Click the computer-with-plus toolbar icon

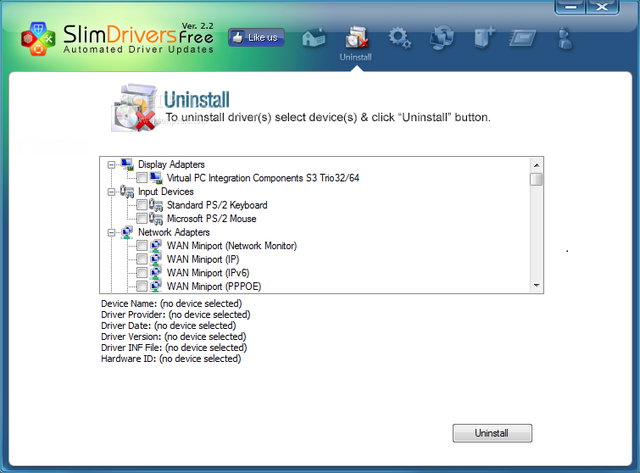point(484,38)
